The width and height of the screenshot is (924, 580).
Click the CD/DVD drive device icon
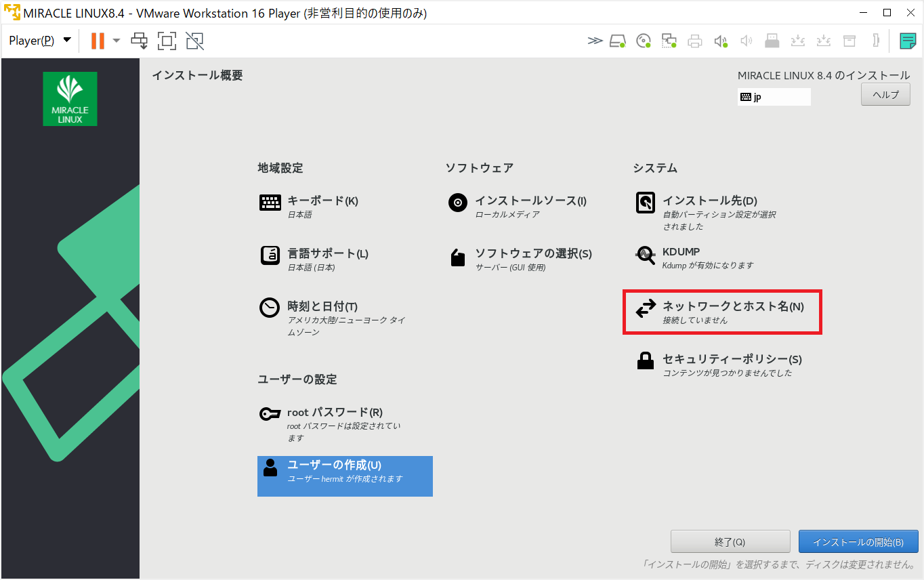(x=644, y=41)
